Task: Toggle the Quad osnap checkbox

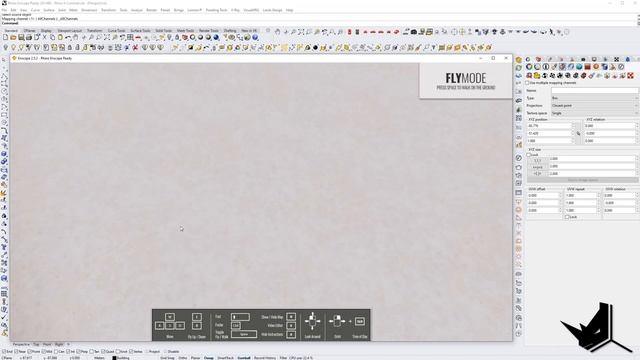Action: pyautogui.click(x=103, y=351)
